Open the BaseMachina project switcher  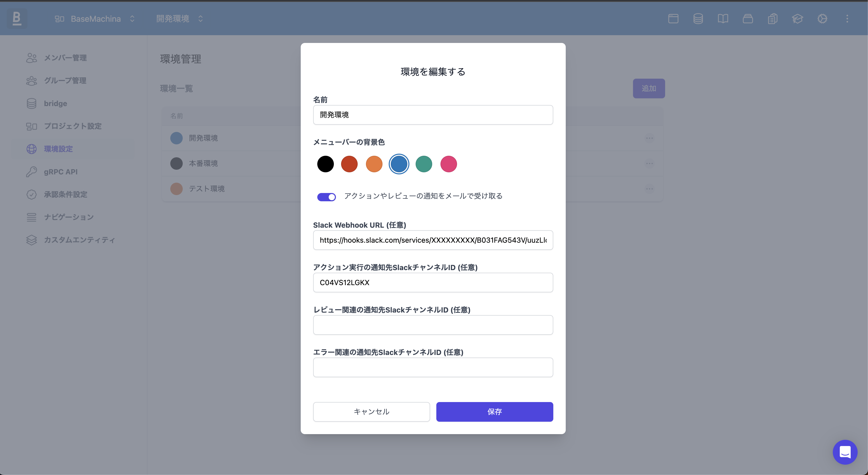click(95, 19)
